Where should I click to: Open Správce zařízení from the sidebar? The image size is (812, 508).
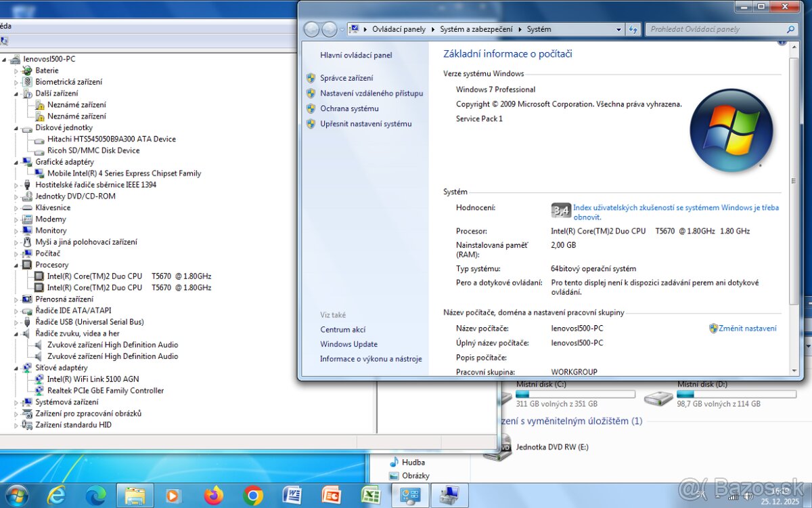coord(348,79)
